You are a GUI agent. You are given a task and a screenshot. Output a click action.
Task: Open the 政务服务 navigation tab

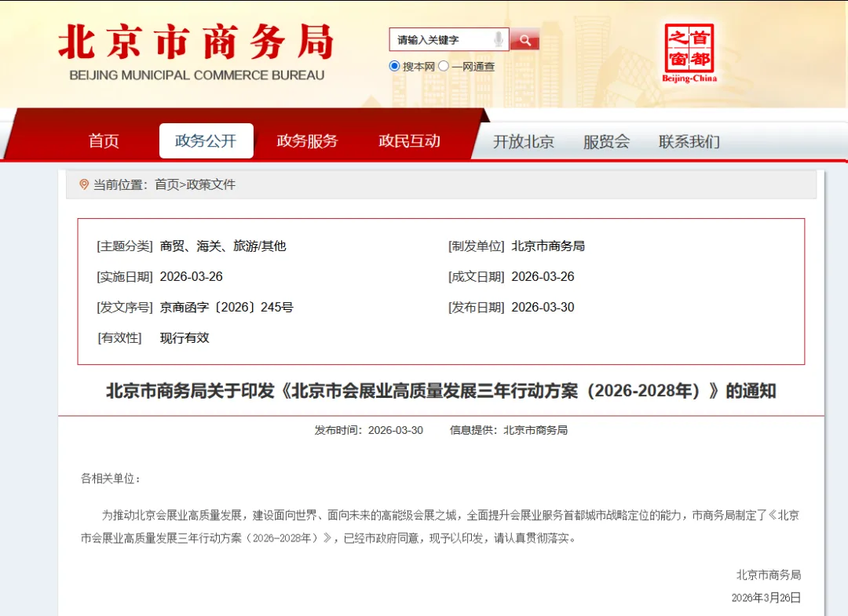click(x=307, y=141)
